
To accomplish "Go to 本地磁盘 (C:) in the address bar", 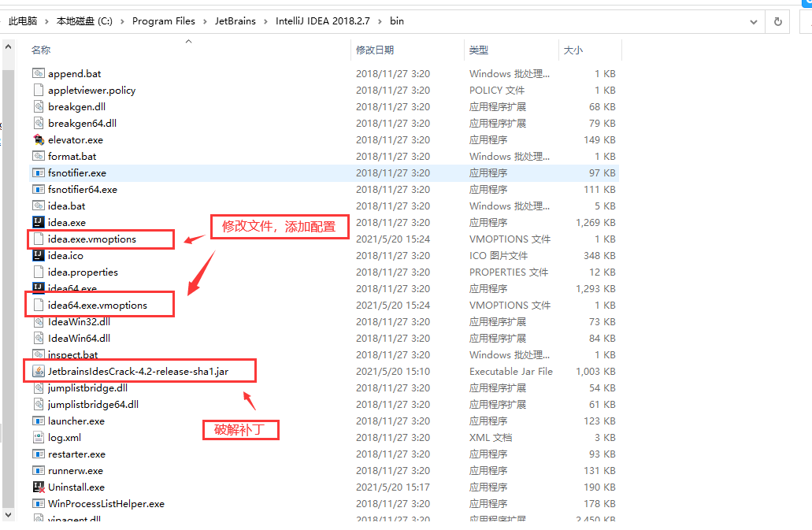I will (x=84, y=21).
